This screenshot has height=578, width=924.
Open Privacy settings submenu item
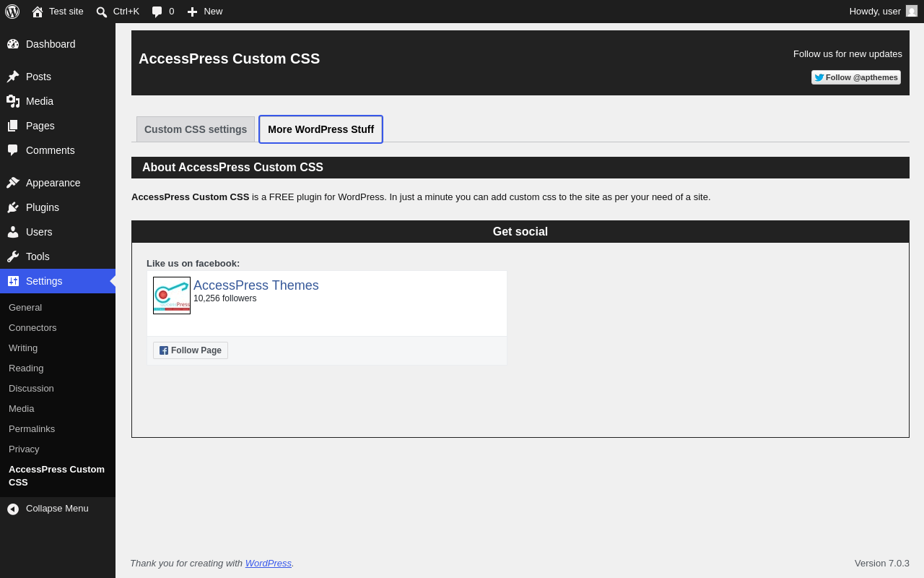[24, 449]
